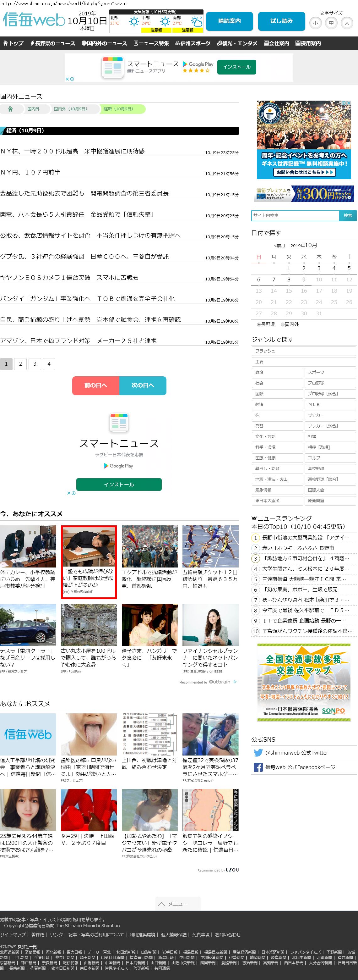
Task: Click the SmartNews app icon in banner
Action: (112, 67)
